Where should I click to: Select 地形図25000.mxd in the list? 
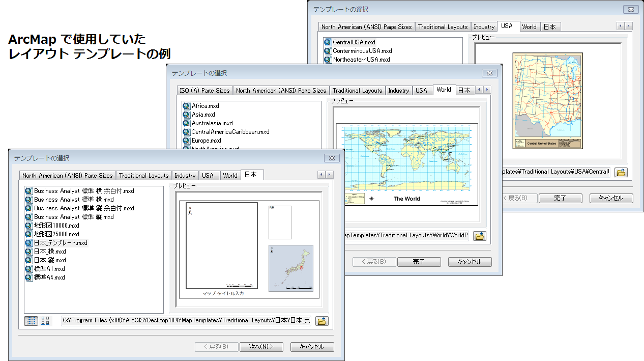56,234
